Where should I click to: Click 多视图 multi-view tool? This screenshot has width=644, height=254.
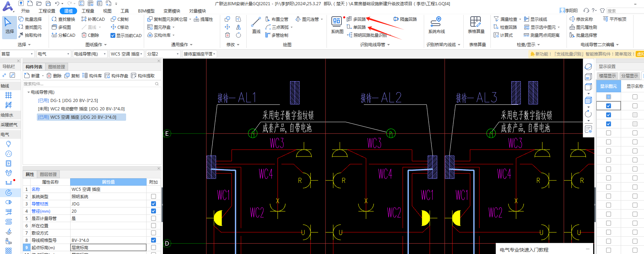click(61, 27)
